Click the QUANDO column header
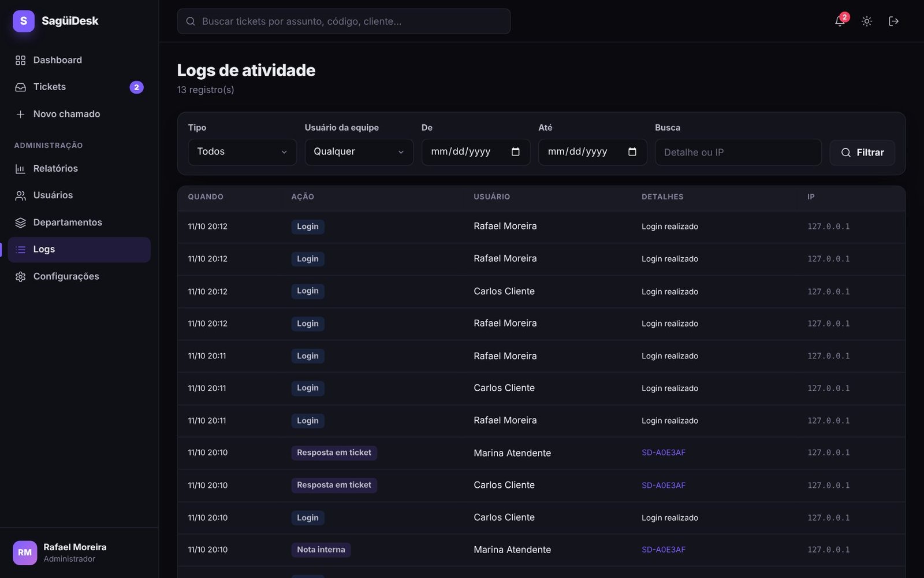The width and height of the screenshot is (924, 578). (x=206, y=197)
